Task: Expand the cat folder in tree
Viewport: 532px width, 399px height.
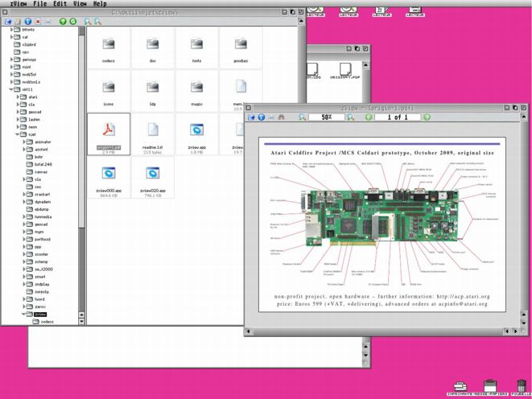Action: (11, 37)
